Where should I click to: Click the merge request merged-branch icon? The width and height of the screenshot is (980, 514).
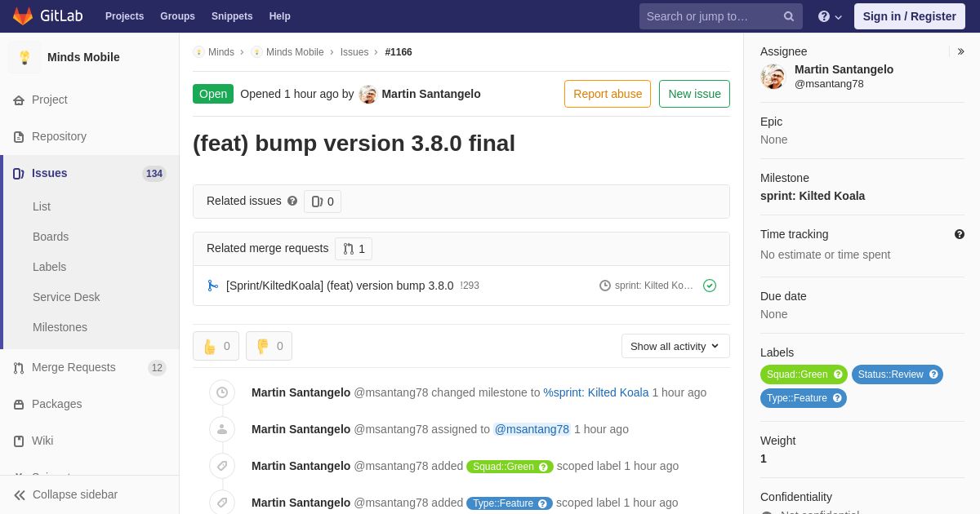(212, 286)
